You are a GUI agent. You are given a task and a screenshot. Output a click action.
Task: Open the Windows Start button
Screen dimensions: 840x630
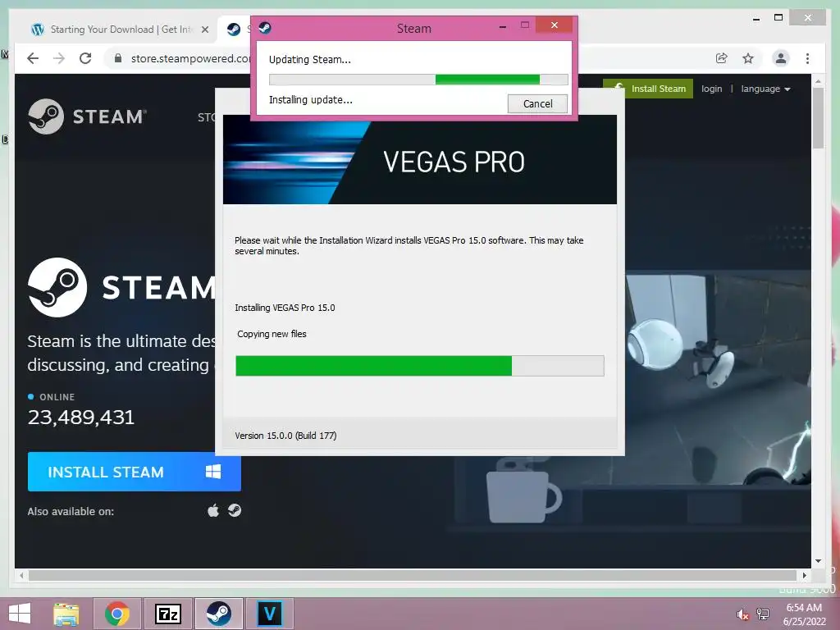point(20,614)
